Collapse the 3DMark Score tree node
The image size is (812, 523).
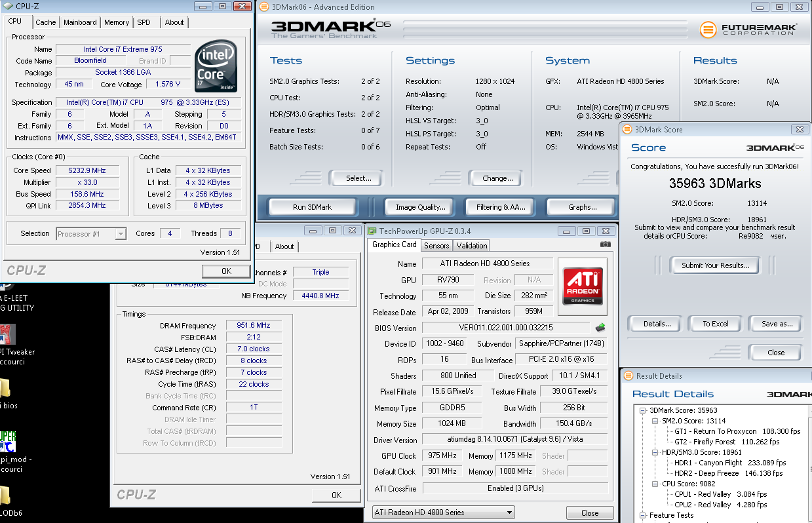pos(644,410)
